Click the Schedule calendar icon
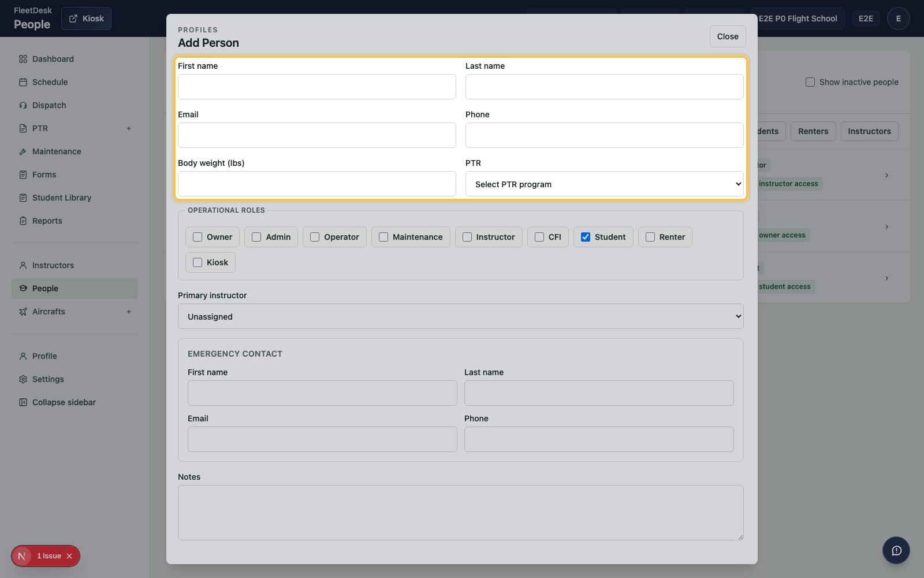The height and width of the screenshot is (578, 924). tap(23, 82)
